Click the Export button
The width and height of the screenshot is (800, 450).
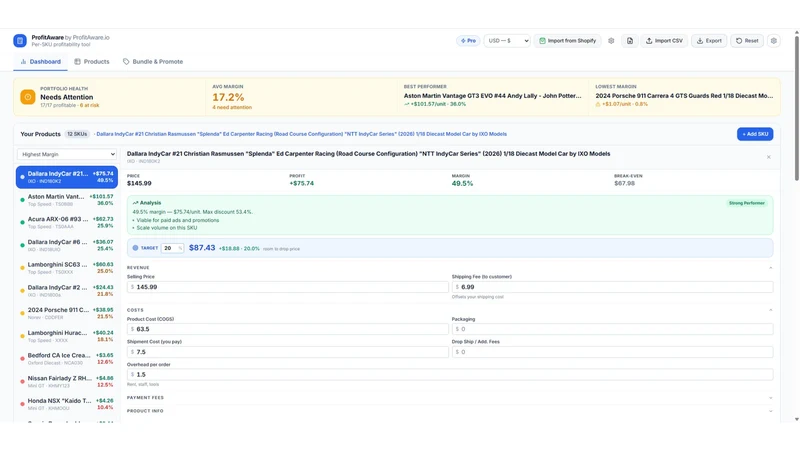709,41
